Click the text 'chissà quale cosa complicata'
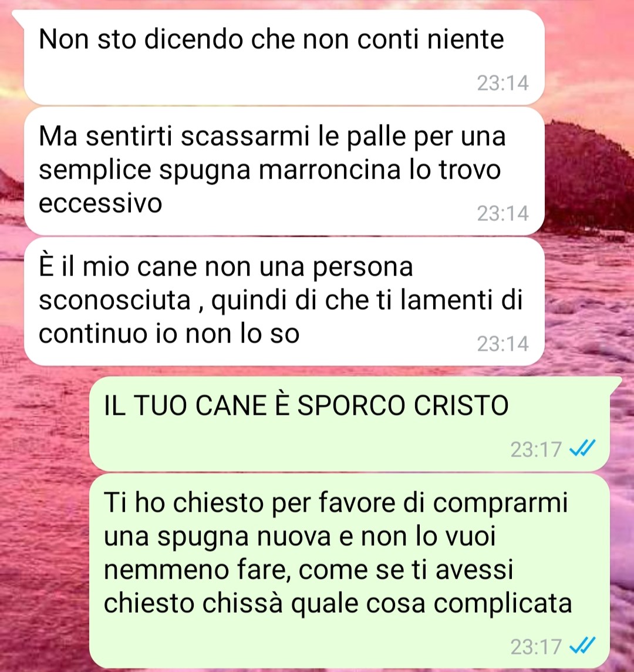 (387, 603)
